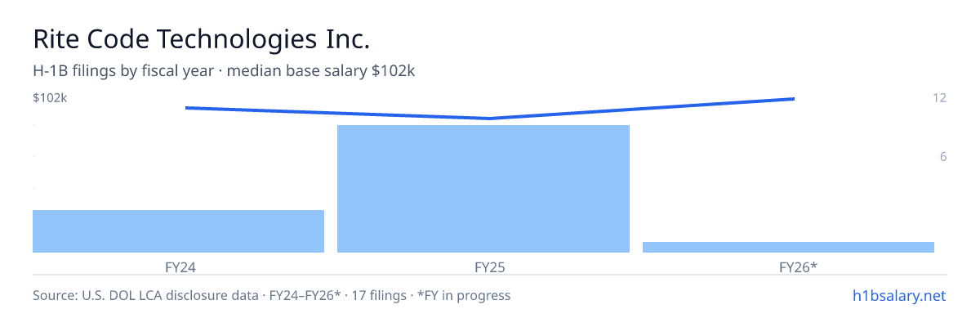Click the 17 filings footer text
This screenshot has width=980, height=327.
tap(379, 295)
